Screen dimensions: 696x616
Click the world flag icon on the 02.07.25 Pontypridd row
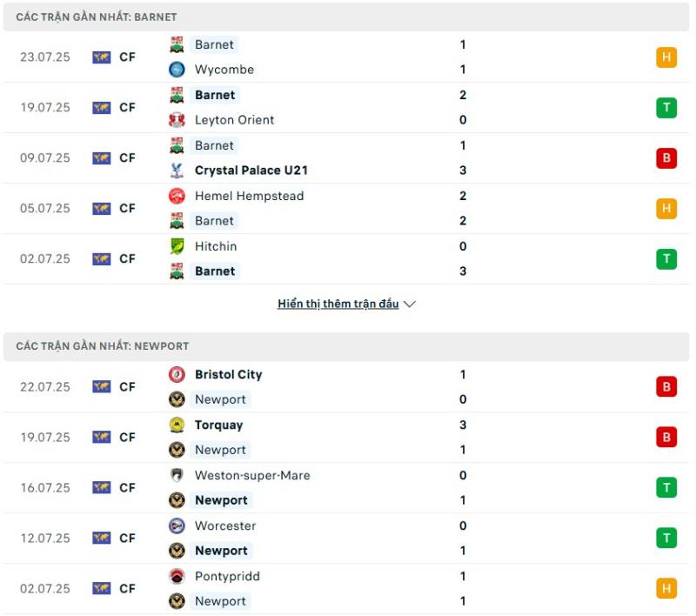tap(102, 589)
